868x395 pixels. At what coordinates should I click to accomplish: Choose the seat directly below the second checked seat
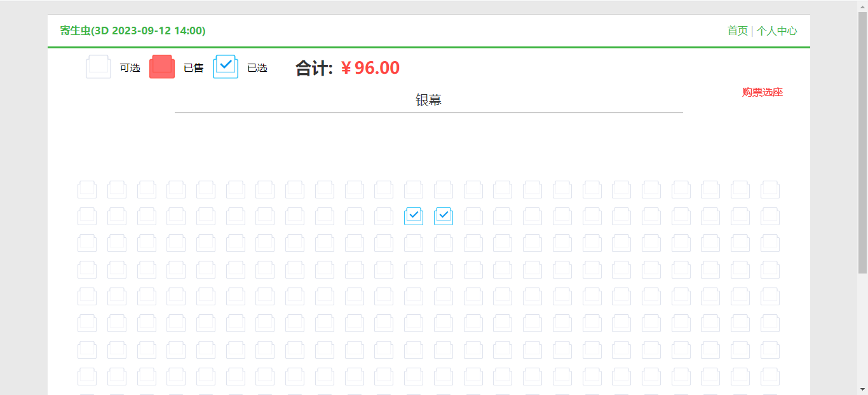(x=444, y=242)
